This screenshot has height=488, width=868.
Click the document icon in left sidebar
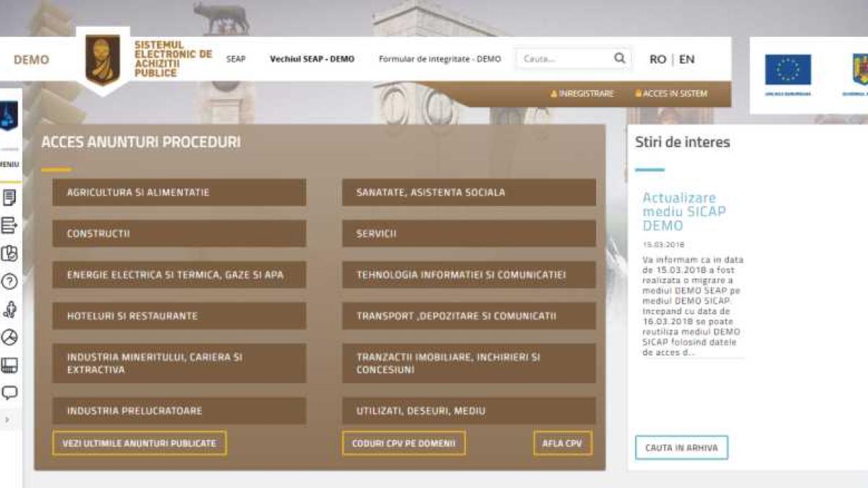click(9, 197)
